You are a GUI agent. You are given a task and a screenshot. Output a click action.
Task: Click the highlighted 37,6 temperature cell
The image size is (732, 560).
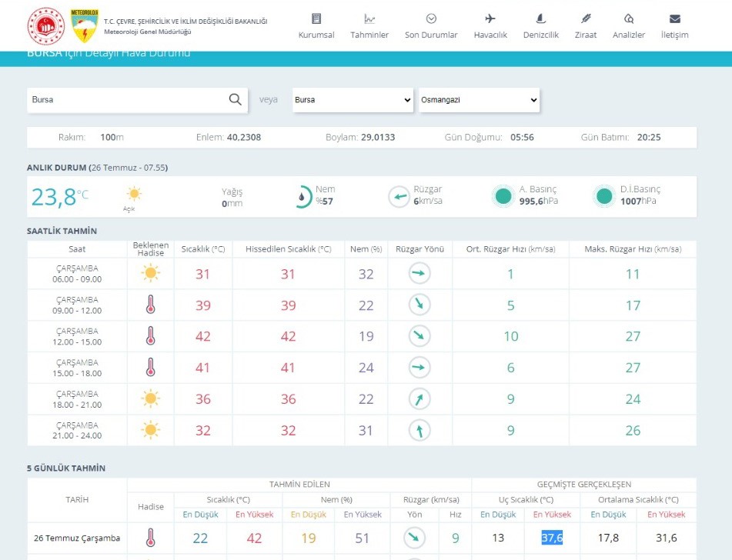tap(552, 538)
